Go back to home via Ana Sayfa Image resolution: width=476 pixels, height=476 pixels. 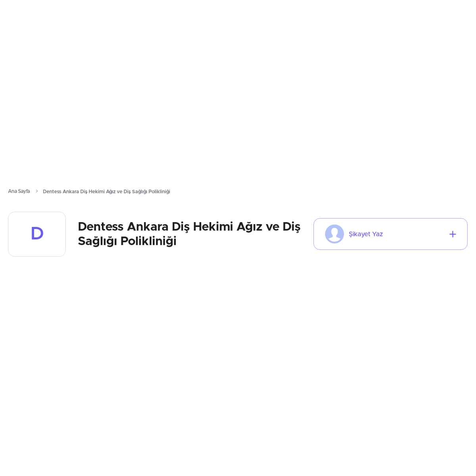click(19, 191)
